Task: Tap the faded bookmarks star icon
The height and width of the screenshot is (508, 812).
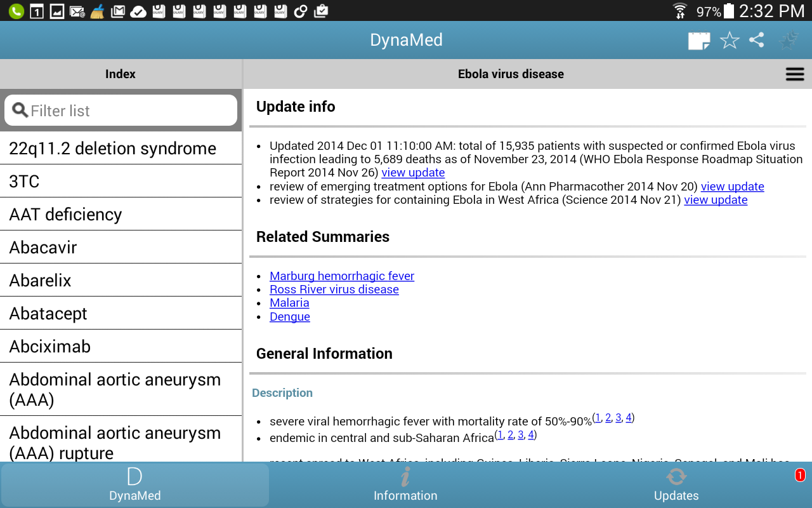Action: click(788, 41)
